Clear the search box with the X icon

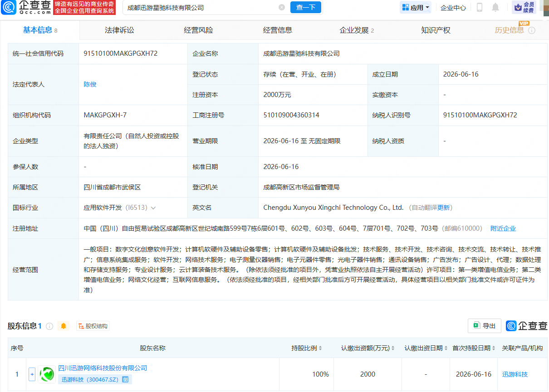tap(282, 7)
